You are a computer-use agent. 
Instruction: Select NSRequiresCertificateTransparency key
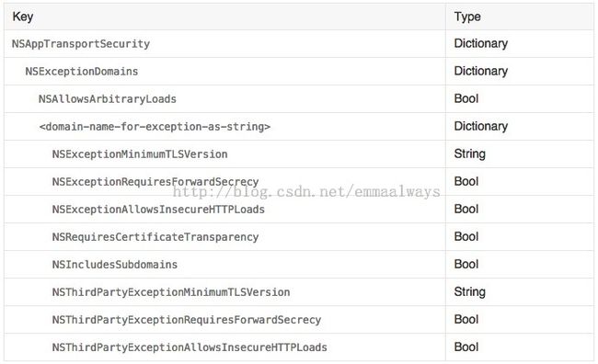click(x=155, y=237)
